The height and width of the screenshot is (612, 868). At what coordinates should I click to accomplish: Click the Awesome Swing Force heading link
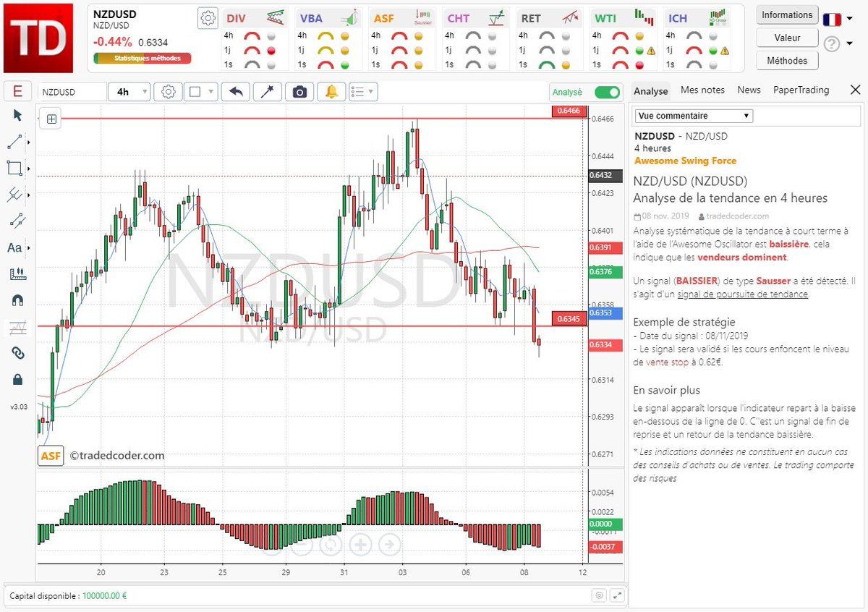(x=685, y=161)
